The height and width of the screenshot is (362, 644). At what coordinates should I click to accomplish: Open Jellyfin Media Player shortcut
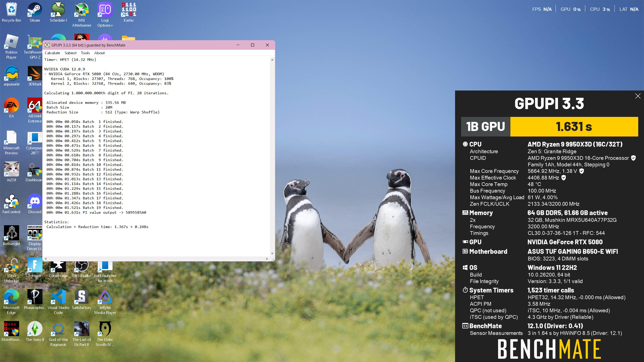105,302
